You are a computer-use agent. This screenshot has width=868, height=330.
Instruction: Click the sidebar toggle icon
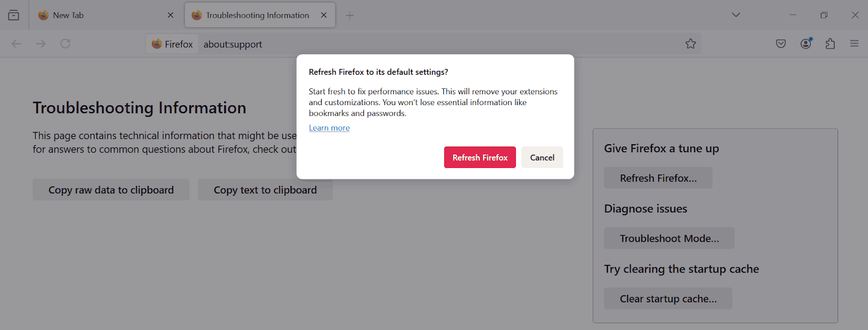[x=13, y=15]
